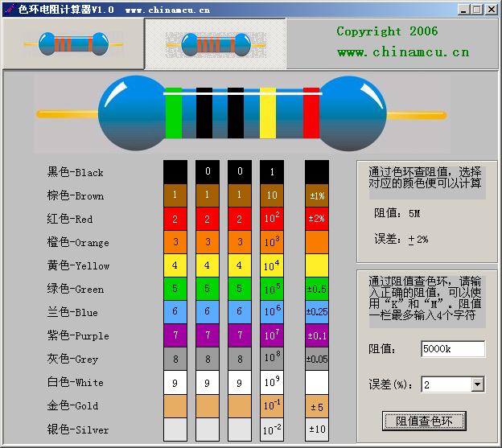Select black 0 in third digit column
This screenshot has width=502, height=448.
tap(240, 171)
